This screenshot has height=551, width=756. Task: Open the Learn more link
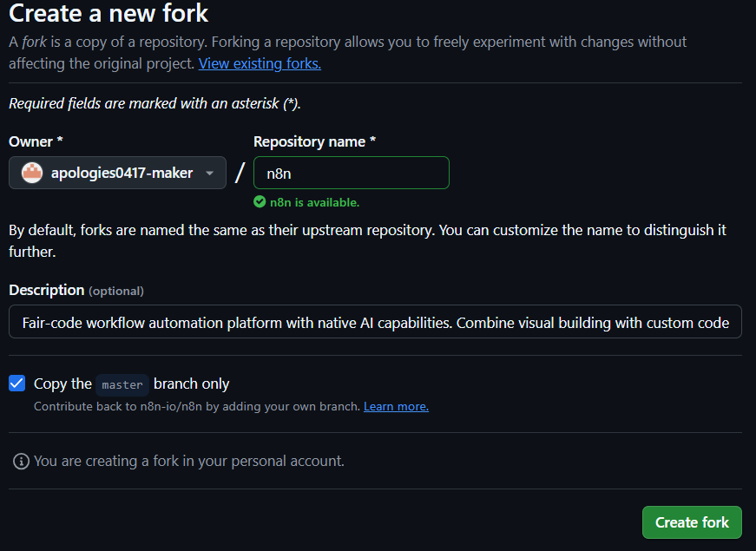click(396, 406)
